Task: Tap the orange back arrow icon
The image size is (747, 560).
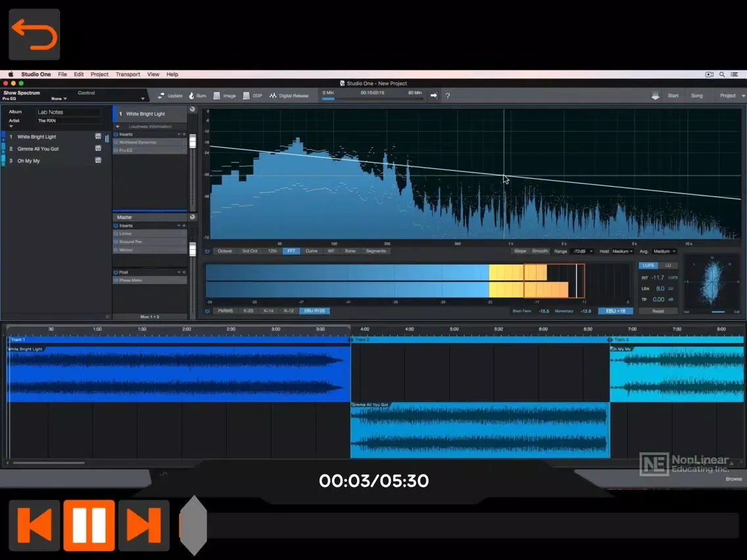Action: pos(34,34)
